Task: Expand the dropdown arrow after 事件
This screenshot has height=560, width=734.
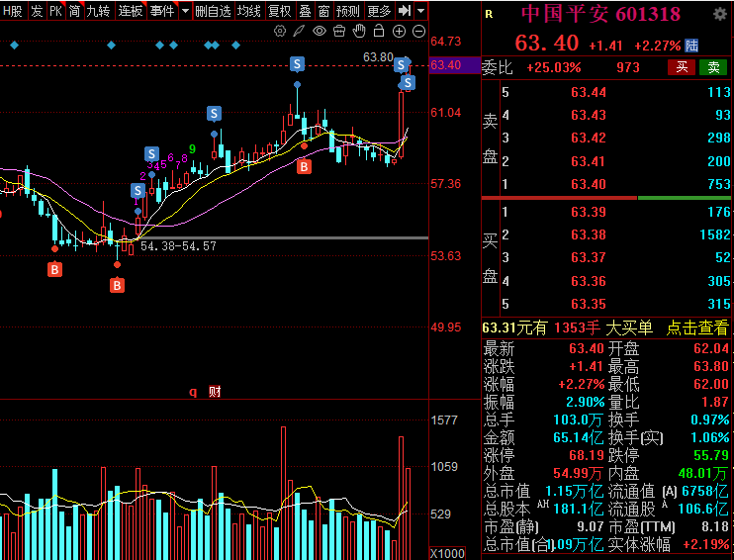Action: click(185, 10)
